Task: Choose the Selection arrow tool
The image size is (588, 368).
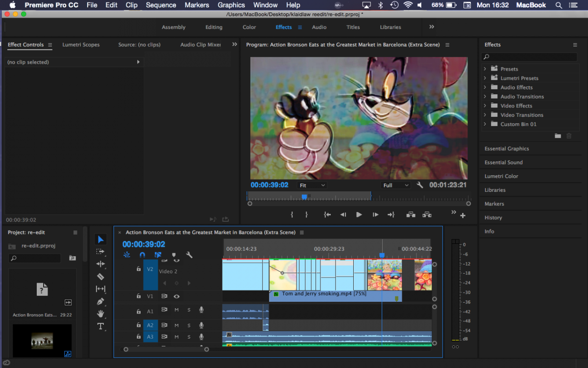Action: coord(100,239)
